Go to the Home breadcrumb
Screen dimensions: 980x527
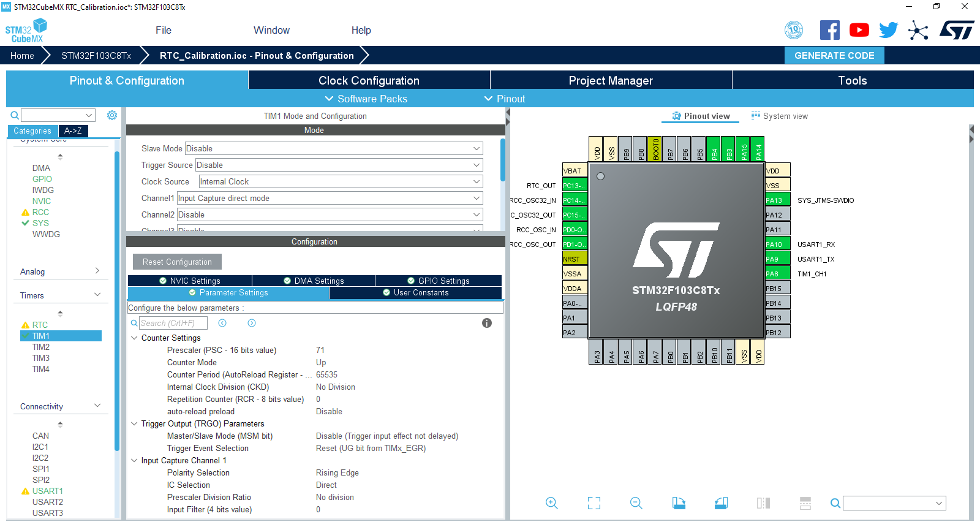22,55
